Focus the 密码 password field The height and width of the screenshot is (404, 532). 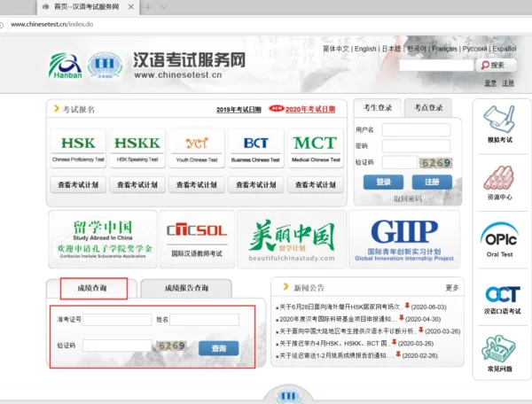417,146
